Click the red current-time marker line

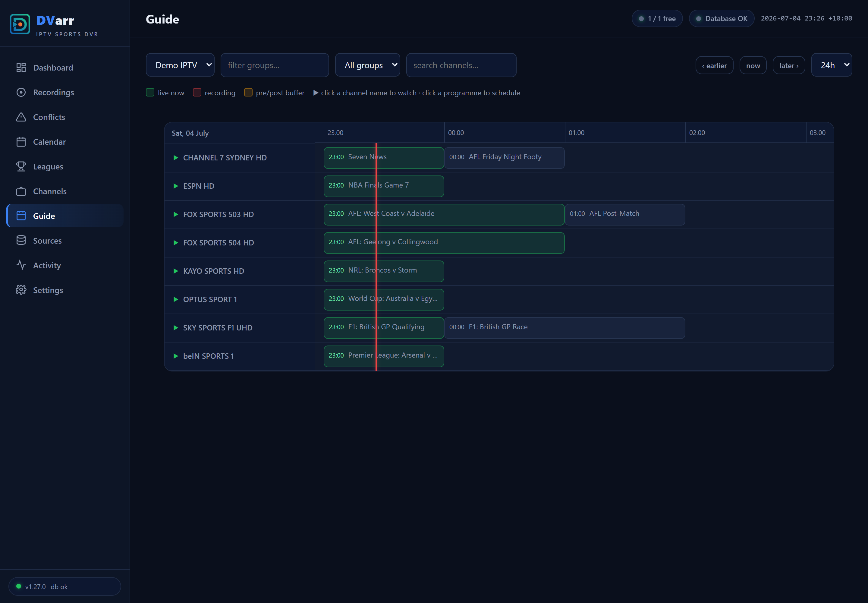point(376,257)
